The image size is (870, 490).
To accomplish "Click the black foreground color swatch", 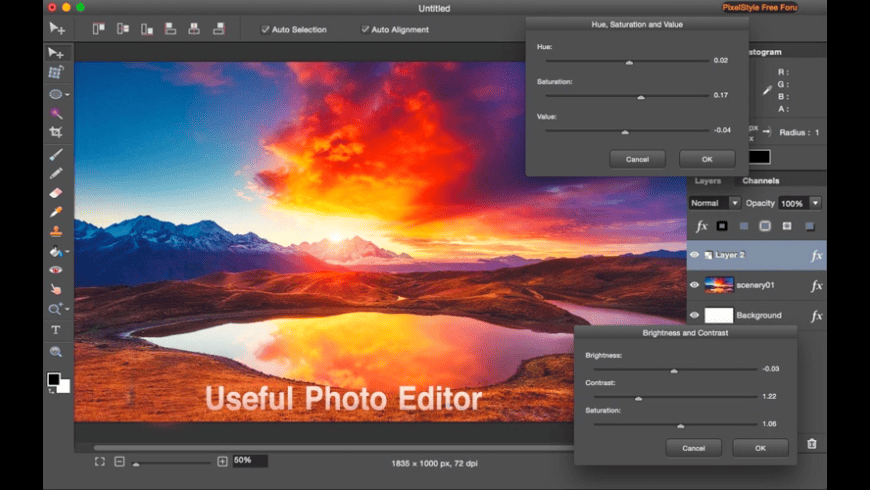I will (53, 379).
